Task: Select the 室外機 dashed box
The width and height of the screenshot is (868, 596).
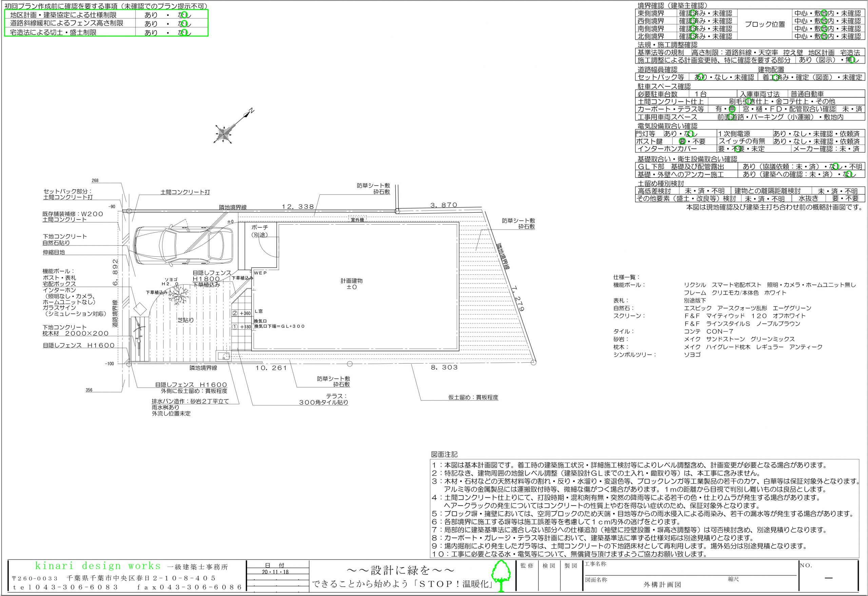Action: click(357, 219)
